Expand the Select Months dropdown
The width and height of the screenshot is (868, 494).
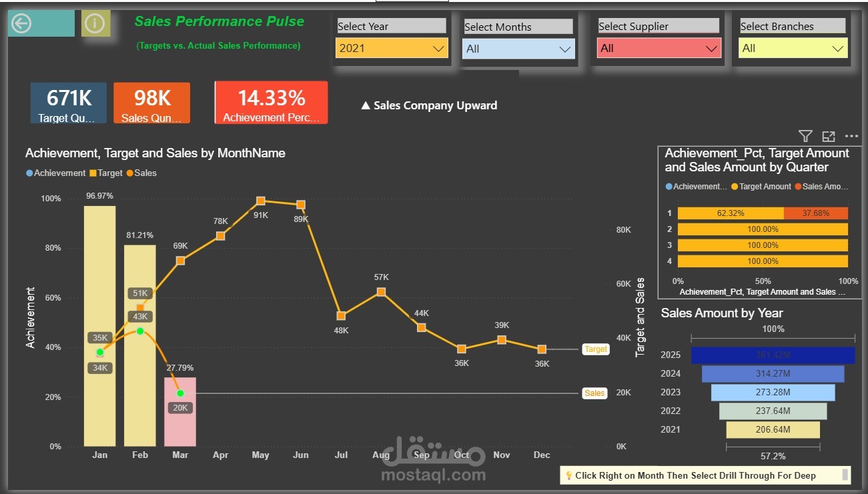(x=518, y=49)
